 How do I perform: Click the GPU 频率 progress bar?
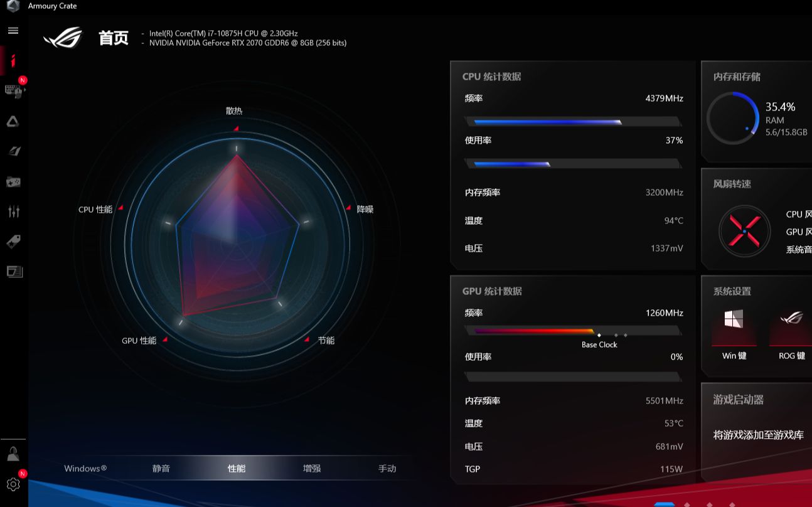pos(572,331)
